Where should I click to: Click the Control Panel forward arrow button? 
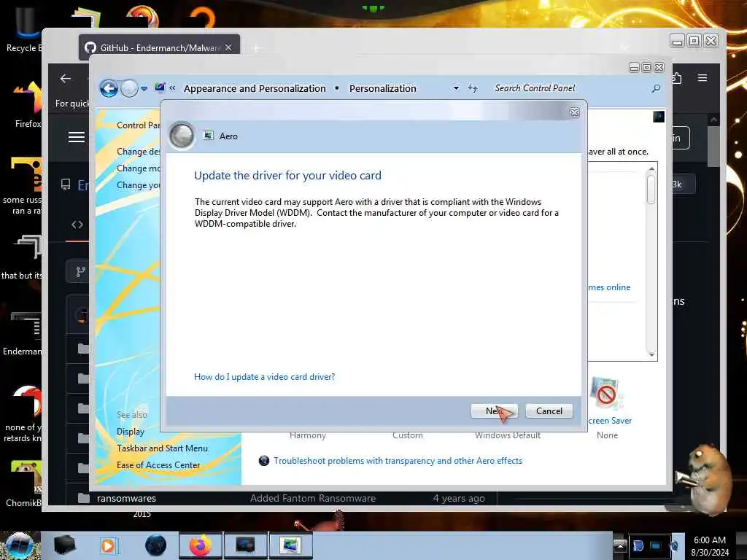(x=129, y=88)
